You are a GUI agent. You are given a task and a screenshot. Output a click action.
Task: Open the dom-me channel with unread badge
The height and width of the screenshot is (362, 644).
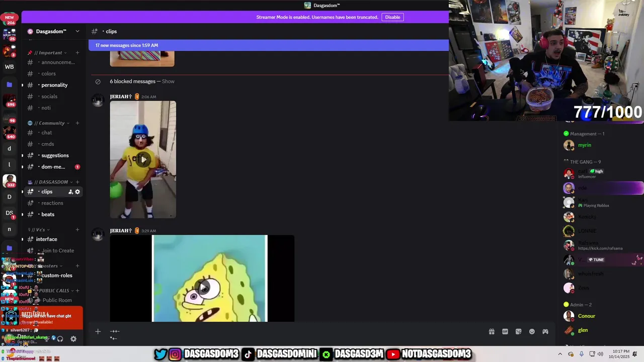click(54, 167)
